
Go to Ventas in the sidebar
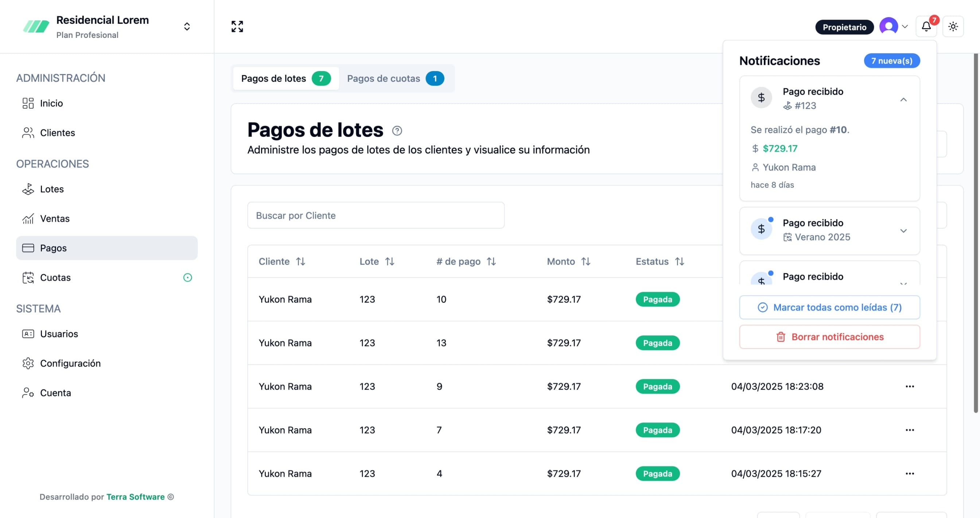tap(55, 218)
